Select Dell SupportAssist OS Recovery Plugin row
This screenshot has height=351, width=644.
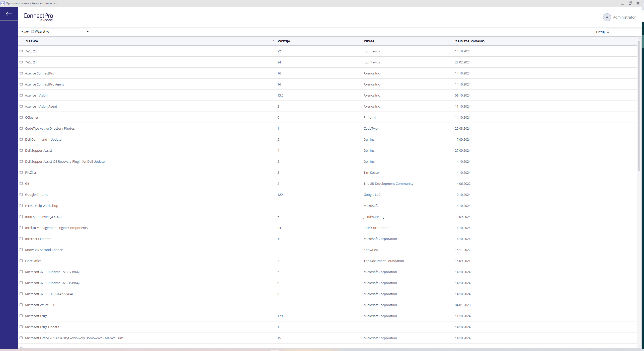(328, 161)
